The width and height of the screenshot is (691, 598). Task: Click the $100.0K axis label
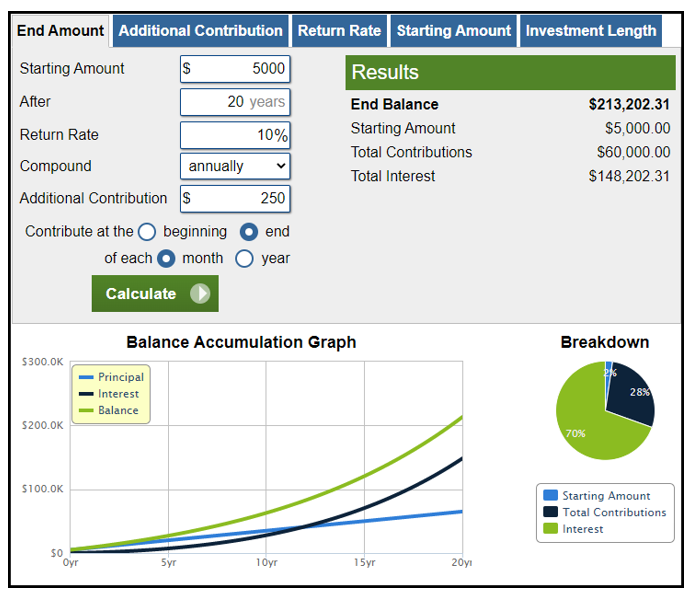pos(43,489)
